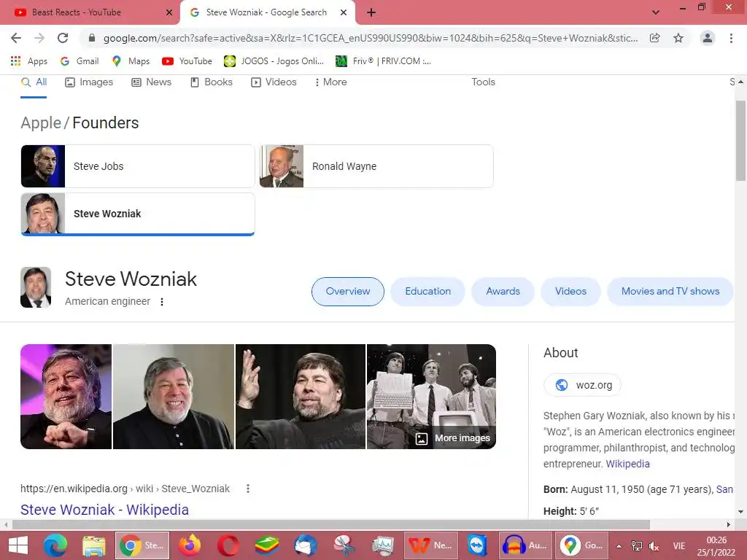Viewport: 747px width, 560px height.
Task: Open Gmail bookmark
Action: tap(80, 61)
